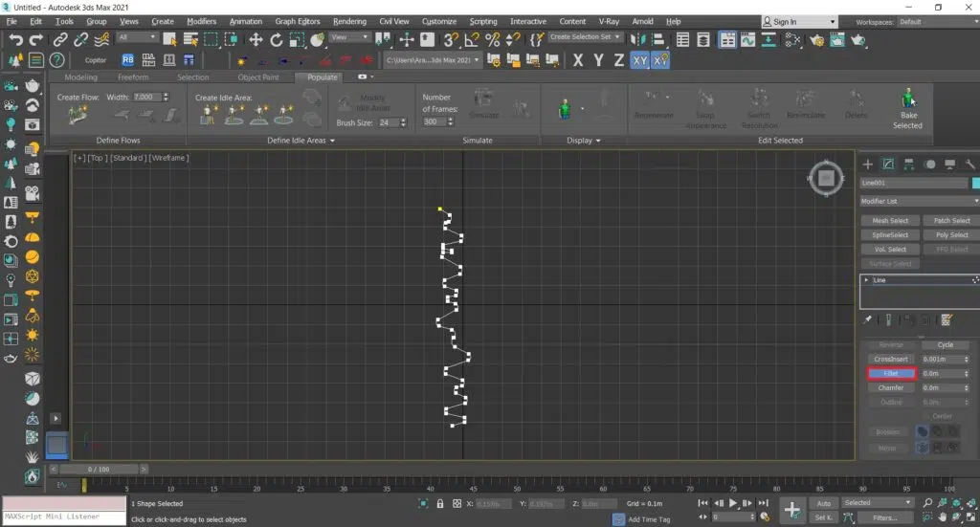The image size is (980, 527).
Task: Click the Select and Link chain icon
Action: pos(61,39)
